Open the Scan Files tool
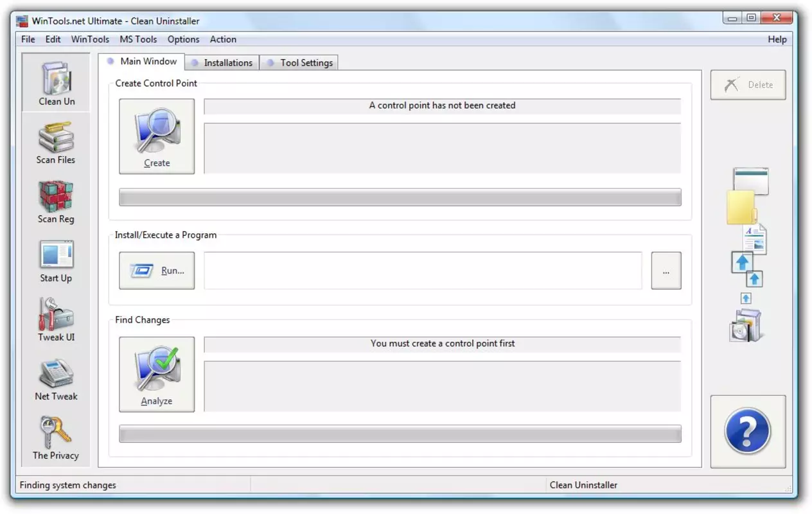This screenshot has width=812, height=514. tap(56, 143)
